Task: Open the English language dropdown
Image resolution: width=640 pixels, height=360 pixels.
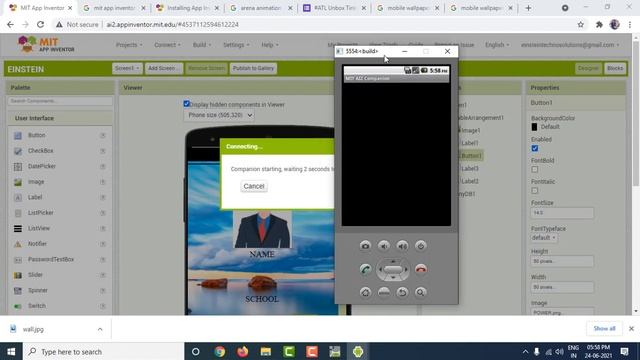Action: [x=497, y=45]
